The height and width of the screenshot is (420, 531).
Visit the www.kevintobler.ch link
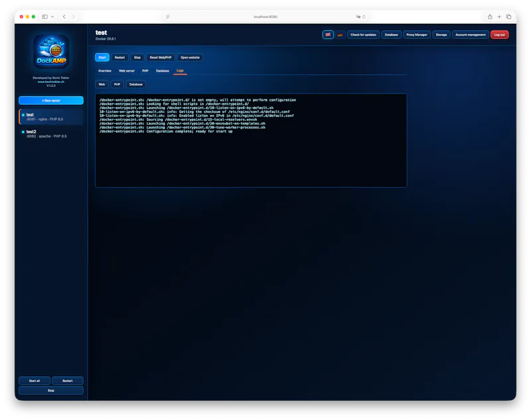point(51,82)
